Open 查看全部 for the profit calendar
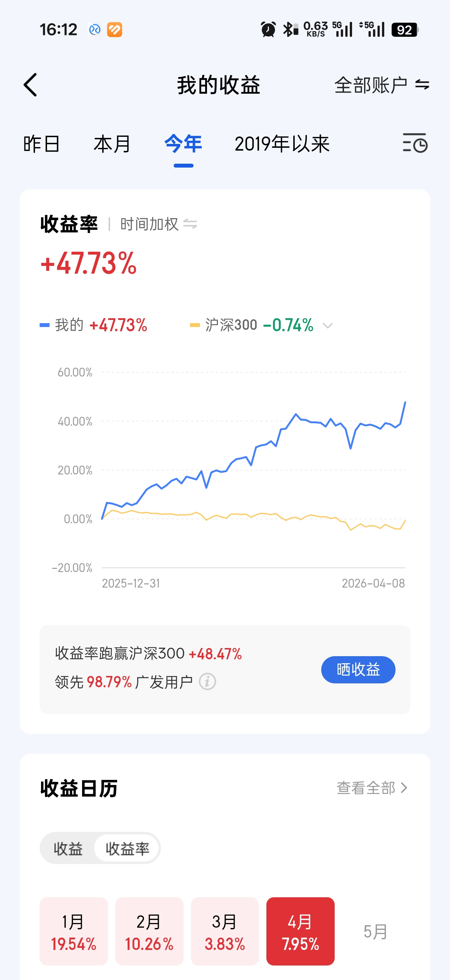This screenshot has height=980, width=450. (371, 788)
